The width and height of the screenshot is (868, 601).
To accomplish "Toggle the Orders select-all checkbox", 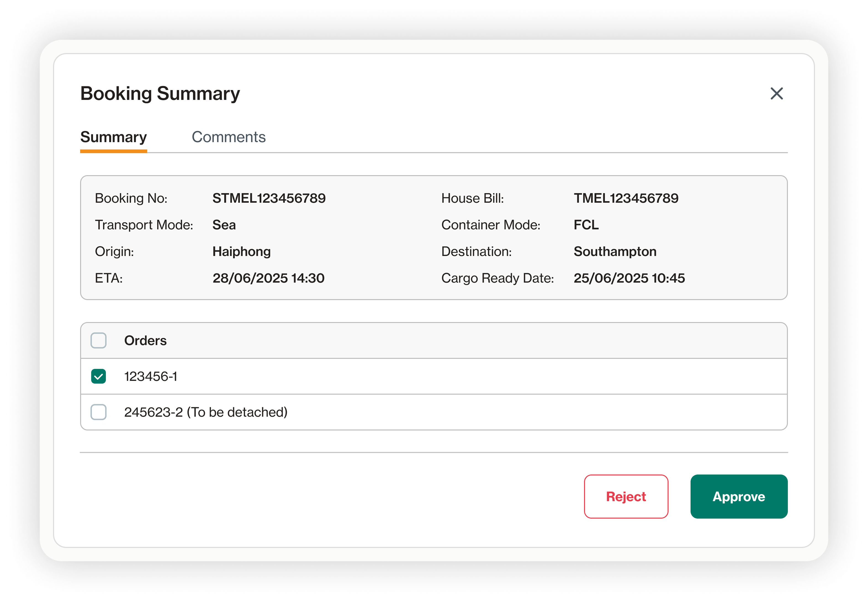I will click(x=99, y=341).
